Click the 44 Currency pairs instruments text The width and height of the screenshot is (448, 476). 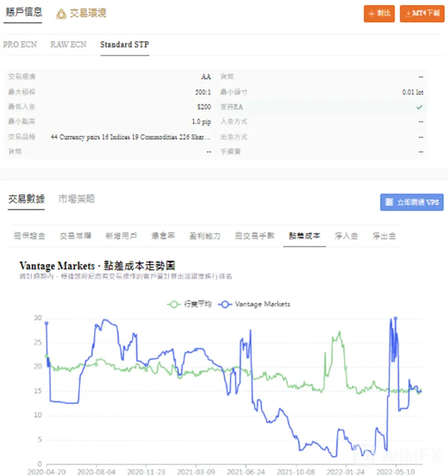130,137
